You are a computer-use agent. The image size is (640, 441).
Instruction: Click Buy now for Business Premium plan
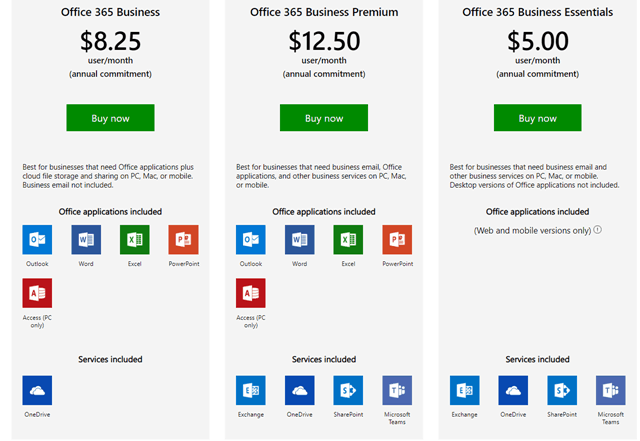324,118
